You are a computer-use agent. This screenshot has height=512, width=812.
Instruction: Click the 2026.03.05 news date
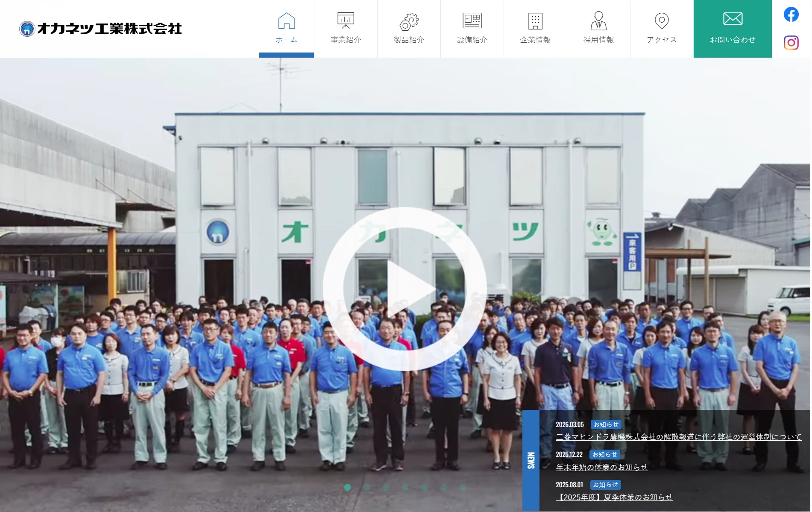click(569, 424)
